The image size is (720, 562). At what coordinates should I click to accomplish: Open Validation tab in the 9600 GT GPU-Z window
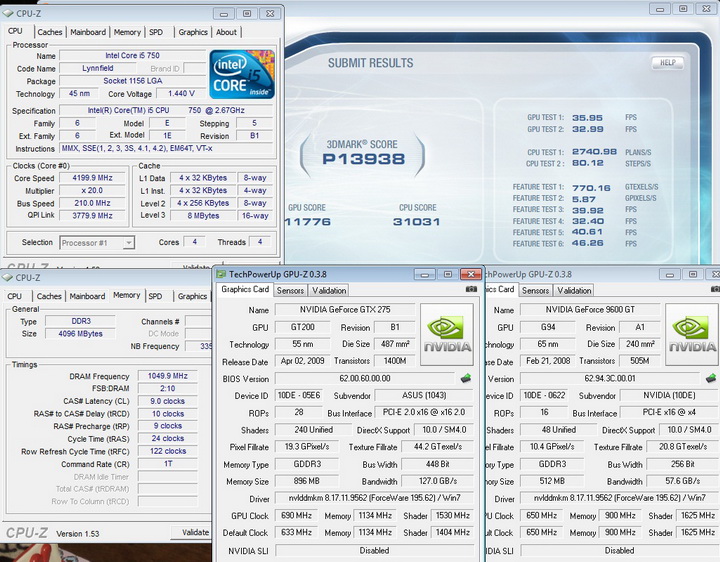pyautogui.click(x=574, y=291)
